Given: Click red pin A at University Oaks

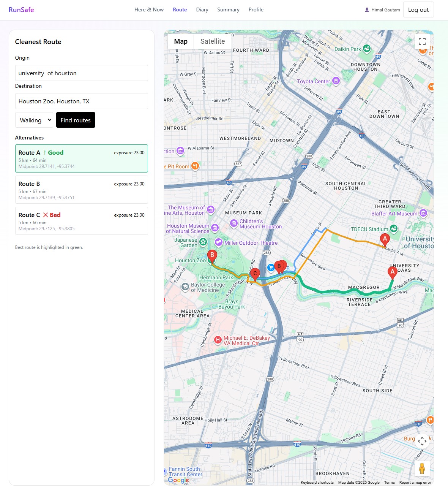Looking at the screenshot, I should click(x=393, y=273).
